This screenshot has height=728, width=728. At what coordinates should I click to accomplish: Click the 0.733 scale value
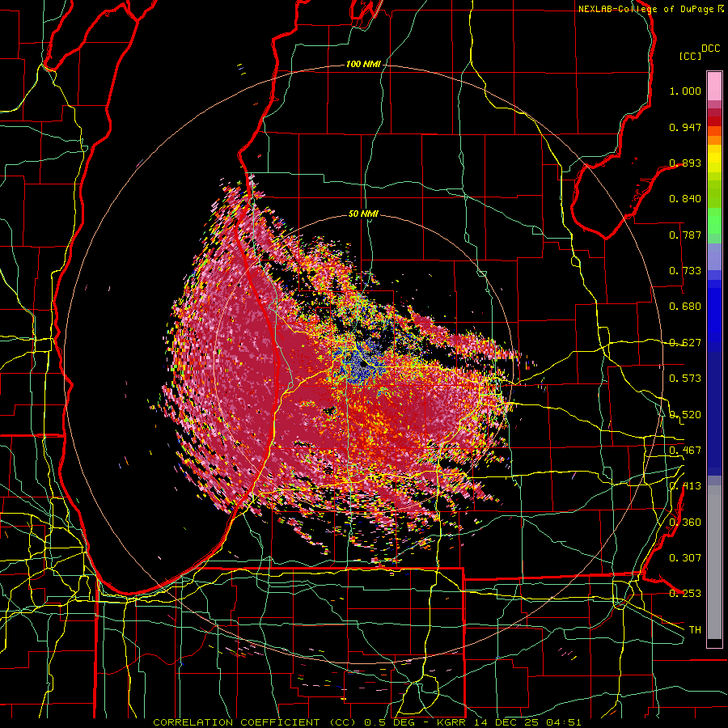point(685,271)
